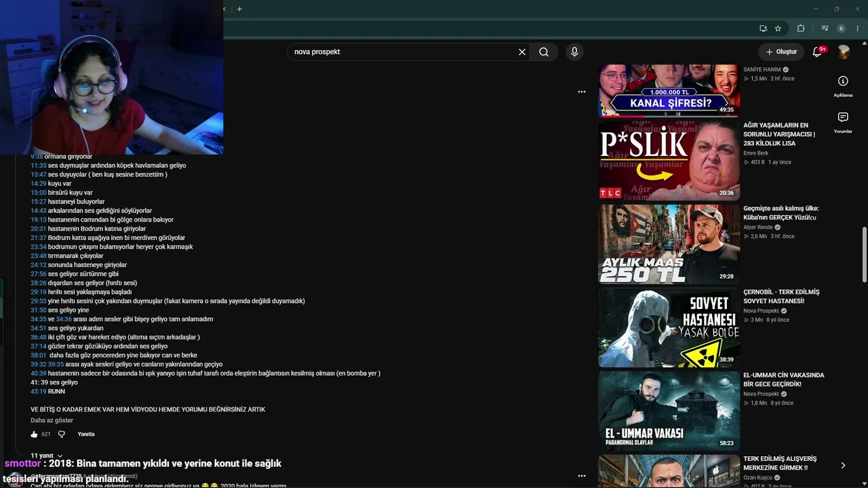Jump to timestamp 24:12 in the comment
The height and width of the screenshot is (488, 868).
pos(38,265)
